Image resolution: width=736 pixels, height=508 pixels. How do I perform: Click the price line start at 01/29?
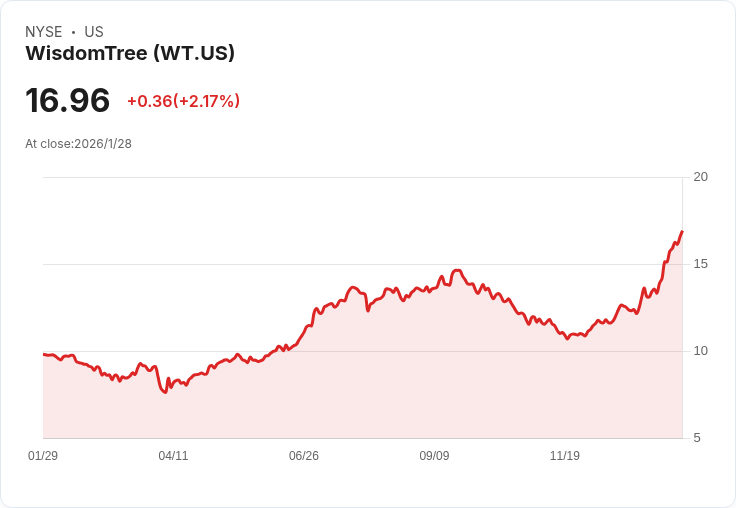(44, 354)
